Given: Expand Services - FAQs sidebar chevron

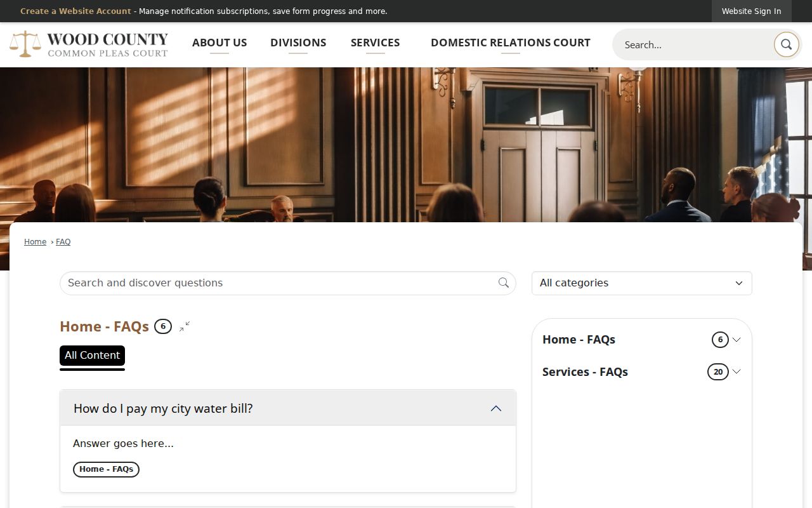Looking at the screenshot, I should click(x=737, y=371).
